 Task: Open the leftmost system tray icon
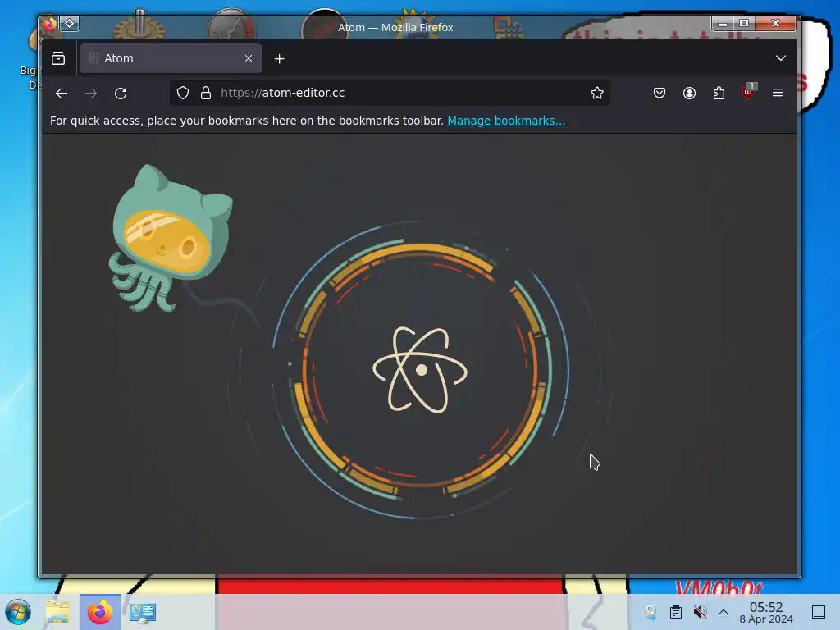click(650, 612)
